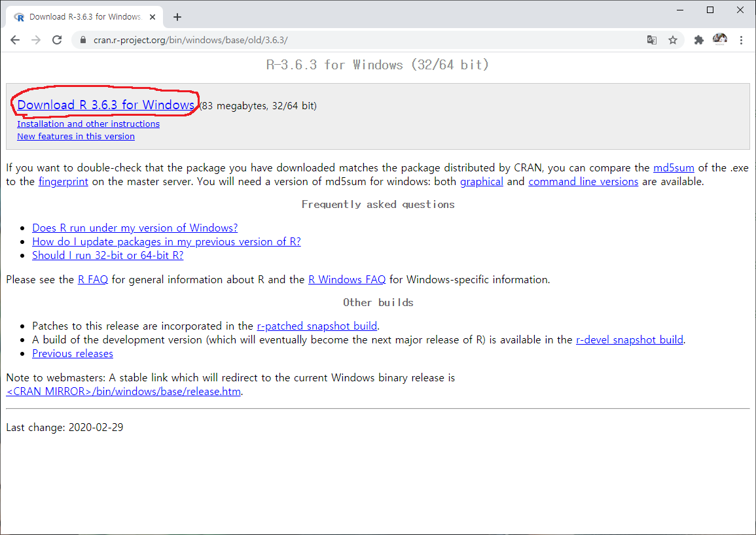Follow the md5sum link
Viewport: 756px width, 535px height.
pos(674,167)
